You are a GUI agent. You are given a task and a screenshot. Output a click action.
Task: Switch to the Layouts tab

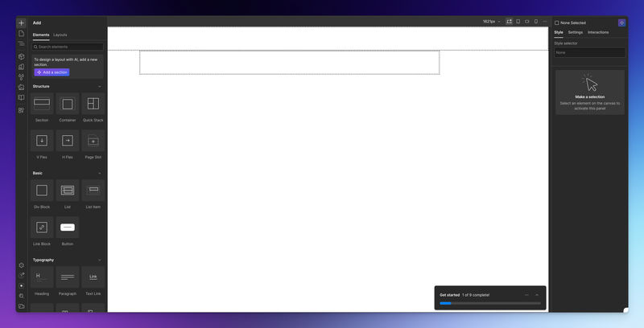tap(60, 35)
